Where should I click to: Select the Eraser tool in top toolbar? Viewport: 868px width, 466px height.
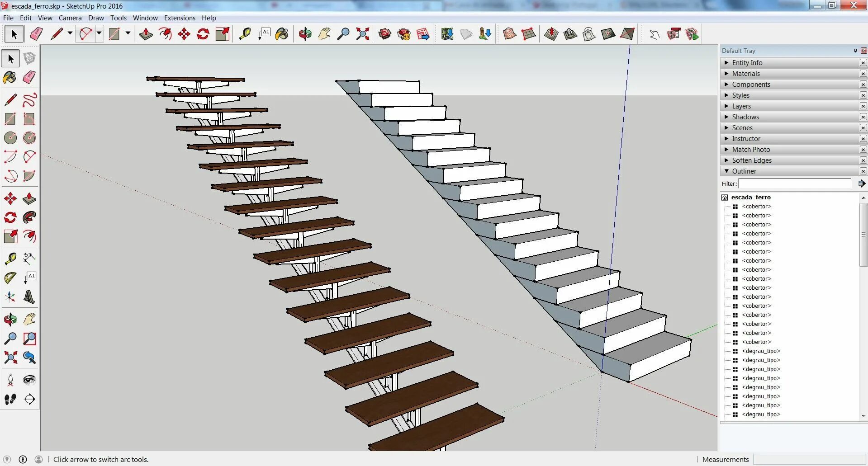(36, 34)
